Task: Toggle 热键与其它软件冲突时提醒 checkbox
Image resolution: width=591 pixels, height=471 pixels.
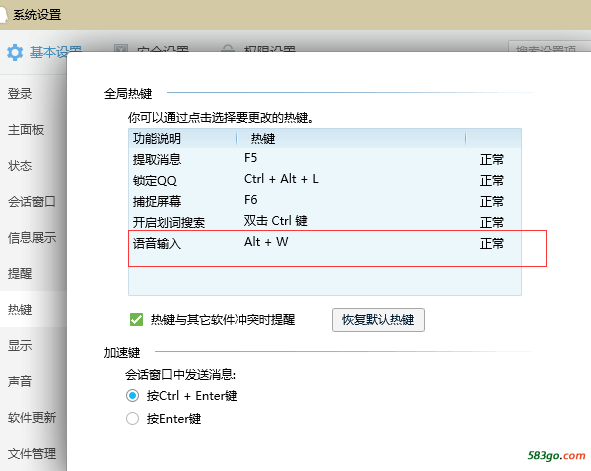Action: point(136,320)
